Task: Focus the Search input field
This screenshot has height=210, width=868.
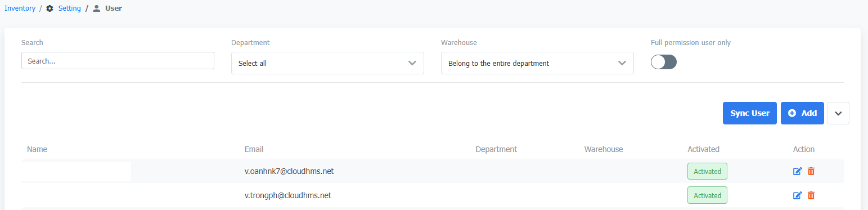Action: (x=118, y=61)
